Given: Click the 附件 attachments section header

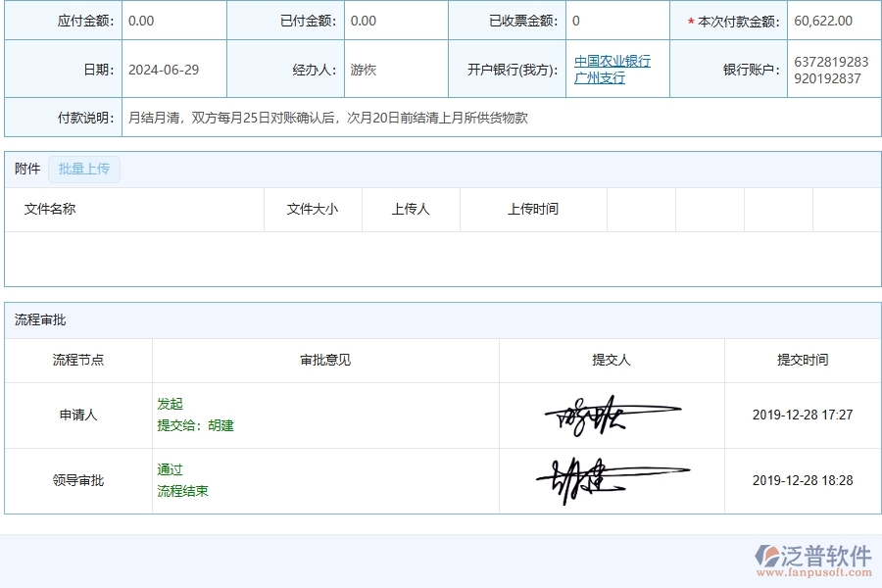Looking at the screenshot, I should click(26, 168).
